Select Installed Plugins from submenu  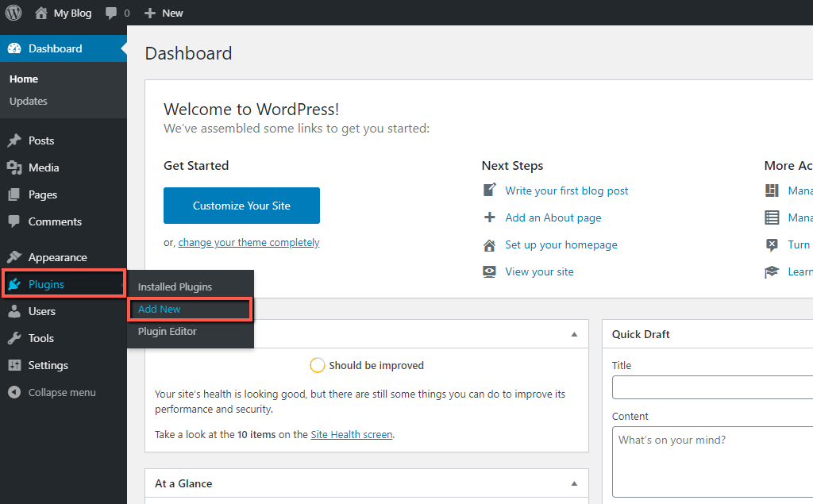175,287
